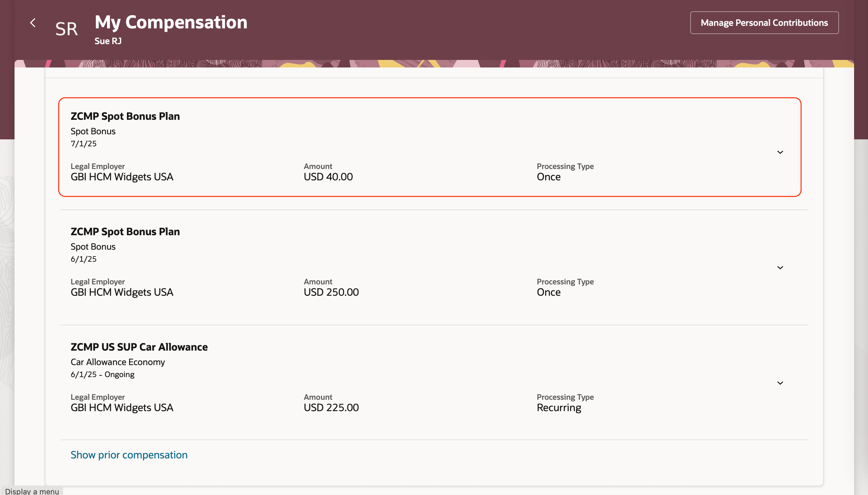Select the Car Allowance Economy option text
The height and width of the screenshot is (495, 868).
point(117,362)
